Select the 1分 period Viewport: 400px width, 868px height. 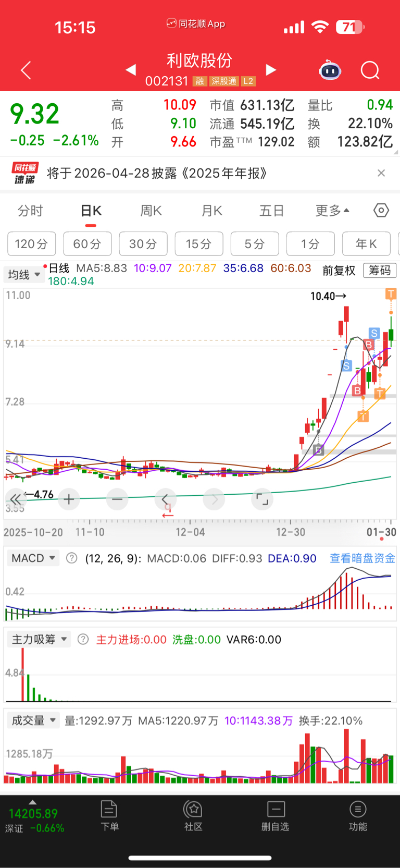(310, 243)
